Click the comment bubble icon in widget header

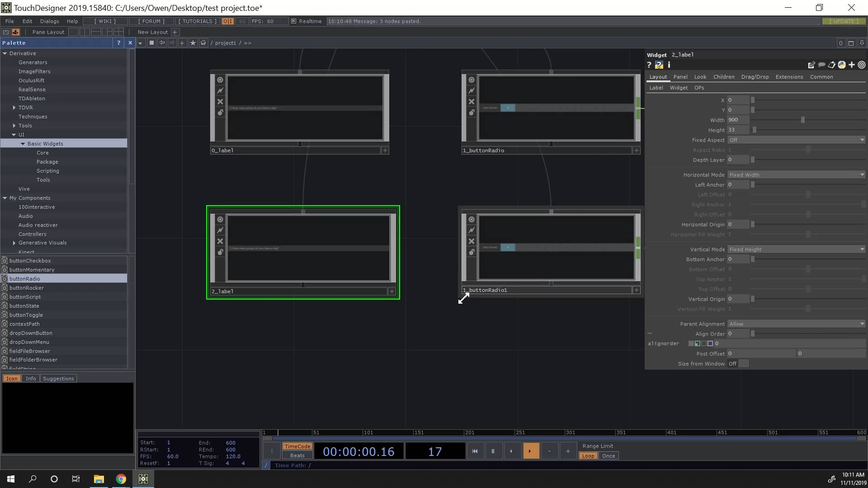click(x=822, y=65)
